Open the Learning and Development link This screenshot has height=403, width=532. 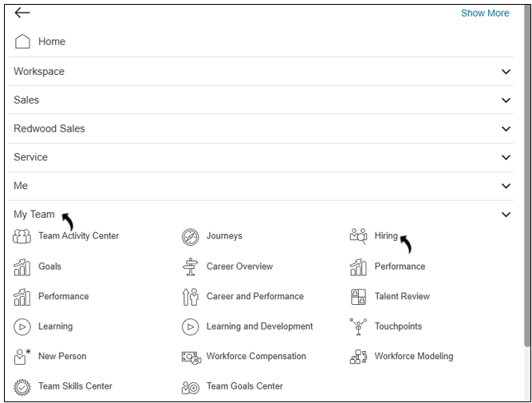259,326
